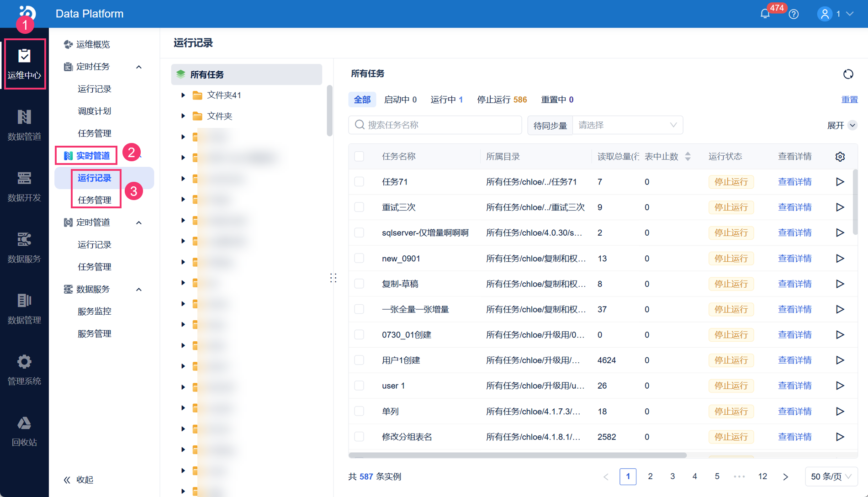The height and width of the screenshot is (497, 868).
Task: Open 运维概览 in the side menu
Action: coord(87,44)
